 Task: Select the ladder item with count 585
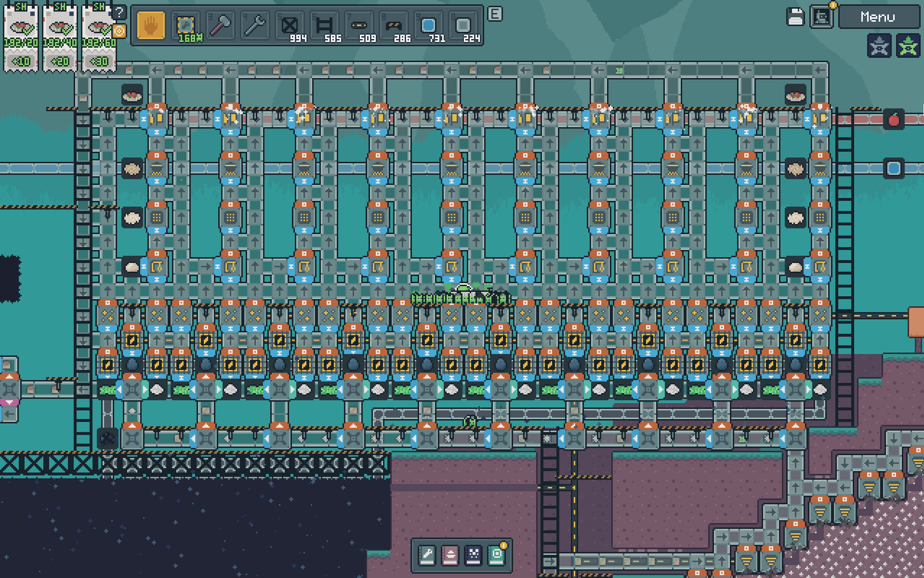[x=324, y=26]
